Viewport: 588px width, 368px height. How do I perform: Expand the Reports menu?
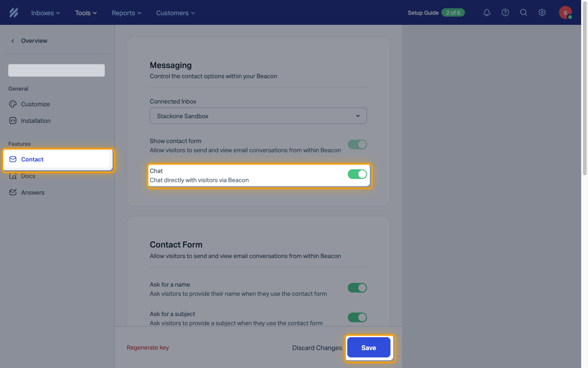point(126,13)
